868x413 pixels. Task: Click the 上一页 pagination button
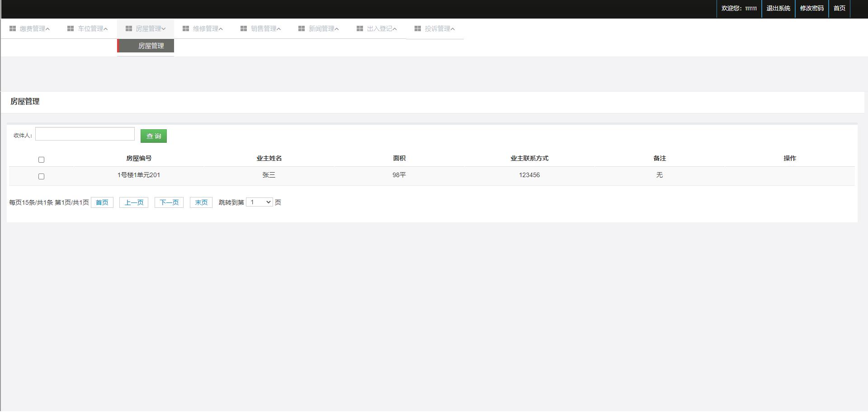coord(134,202)
